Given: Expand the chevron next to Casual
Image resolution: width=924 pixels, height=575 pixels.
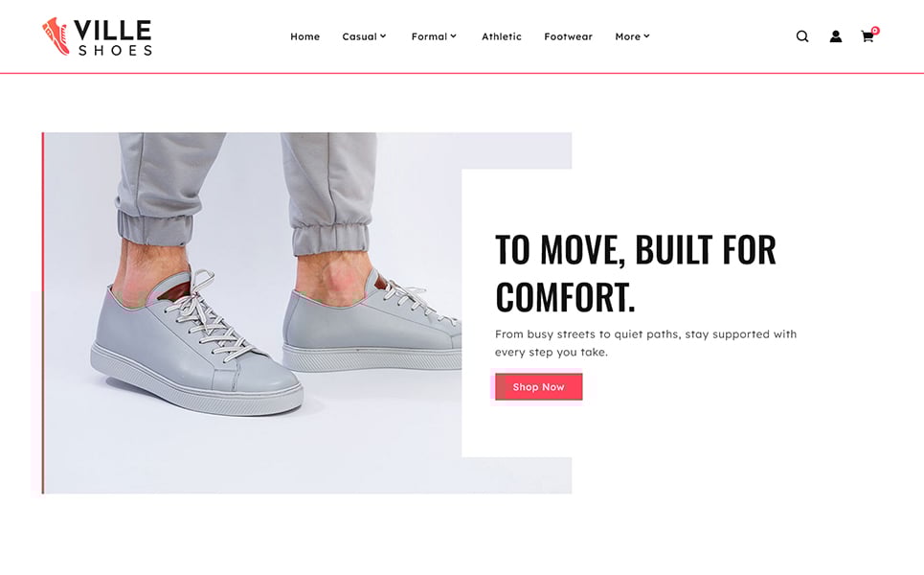Looking at the screenshot, I should pyautogui.click(x=383, y=36).
